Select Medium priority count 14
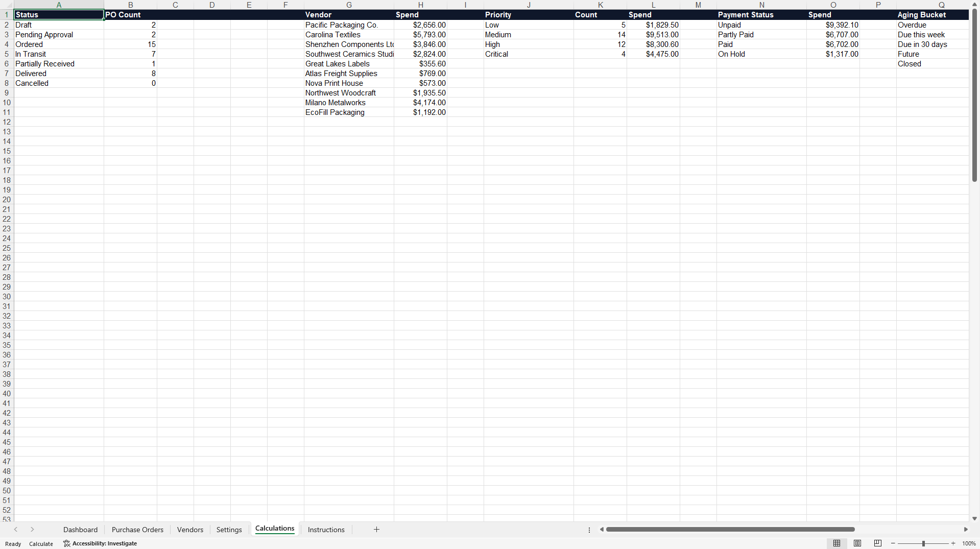980x549 pixels. (x=600, y=35)
